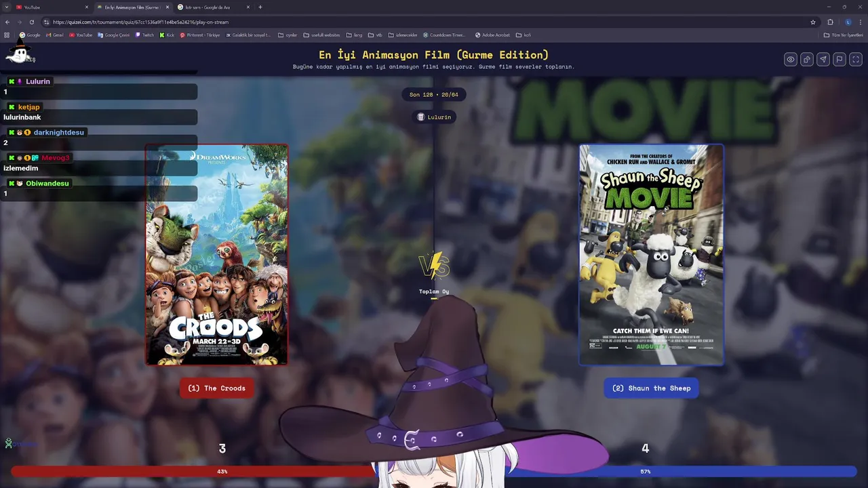Vote for (1) The Croods button
Viewport: 868px width, 488px height.
217,388
